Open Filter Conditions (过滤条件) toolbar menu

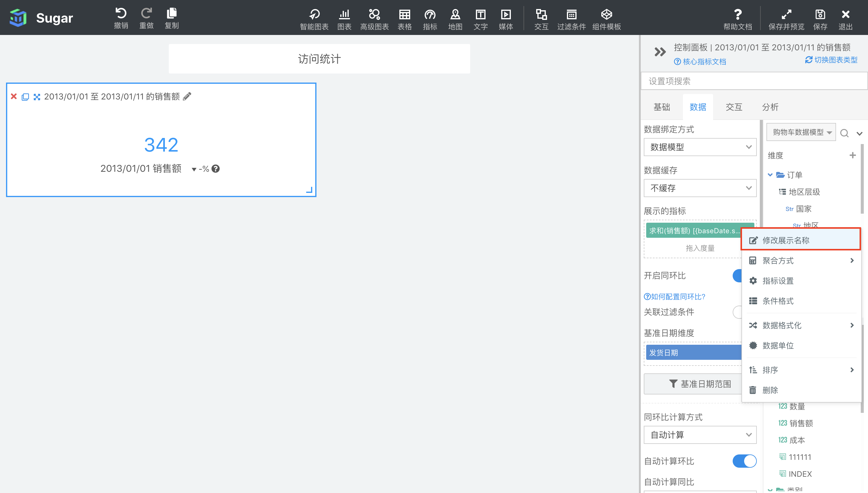[x=571, y=20]
